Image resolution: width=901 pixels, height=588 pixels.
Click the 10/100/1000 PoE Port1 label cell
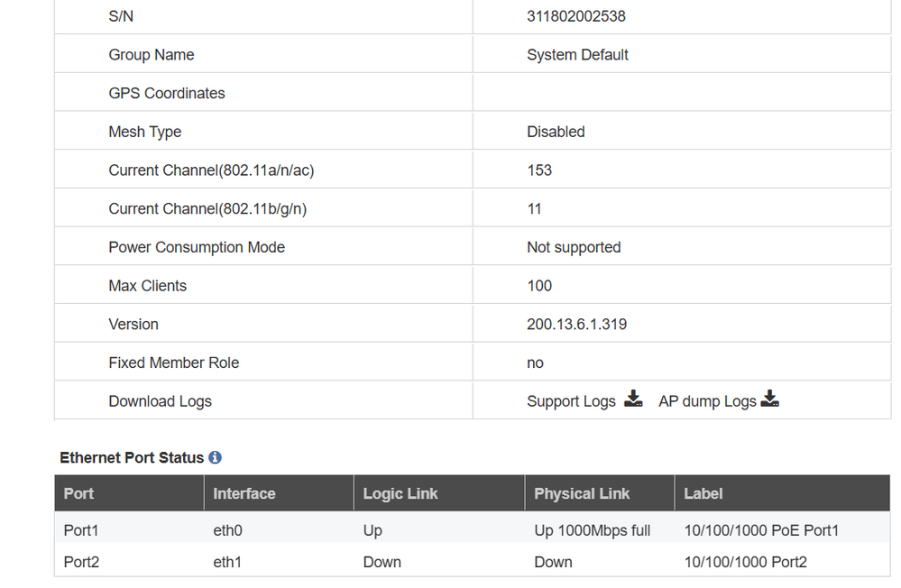pyautogui.click(x=761, y=530)
